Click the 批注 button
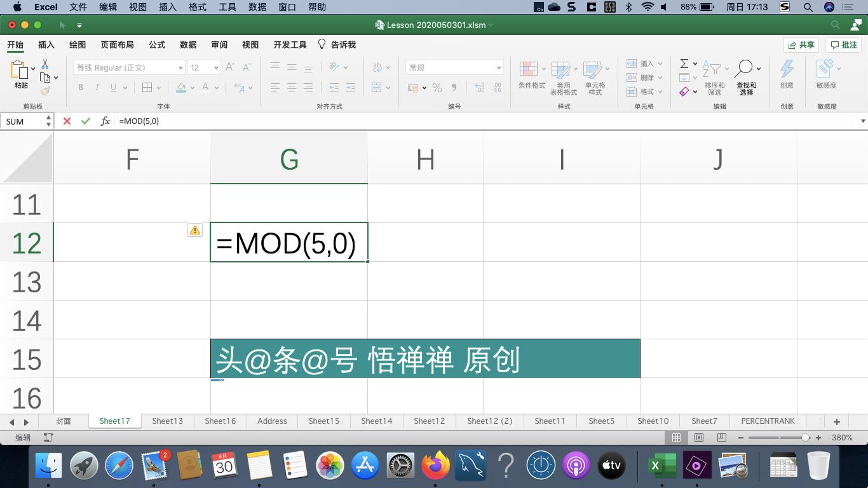The height and width of the screenshot is (488, 868). coord(844,44)
